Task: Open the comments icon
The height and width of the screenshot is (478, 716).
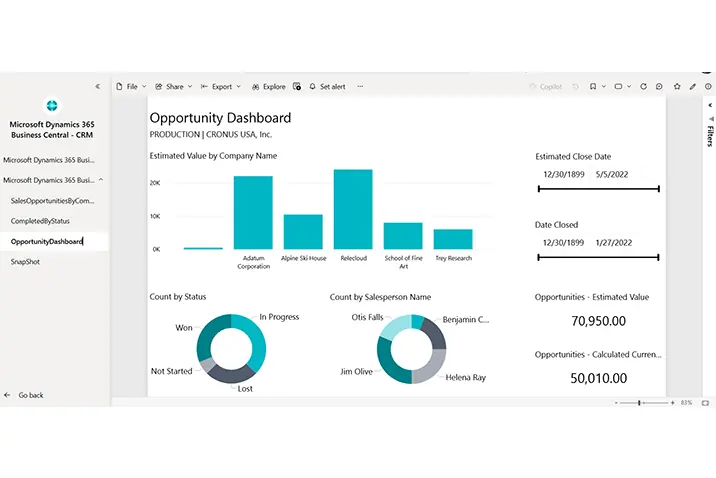Action: (659, 86)
